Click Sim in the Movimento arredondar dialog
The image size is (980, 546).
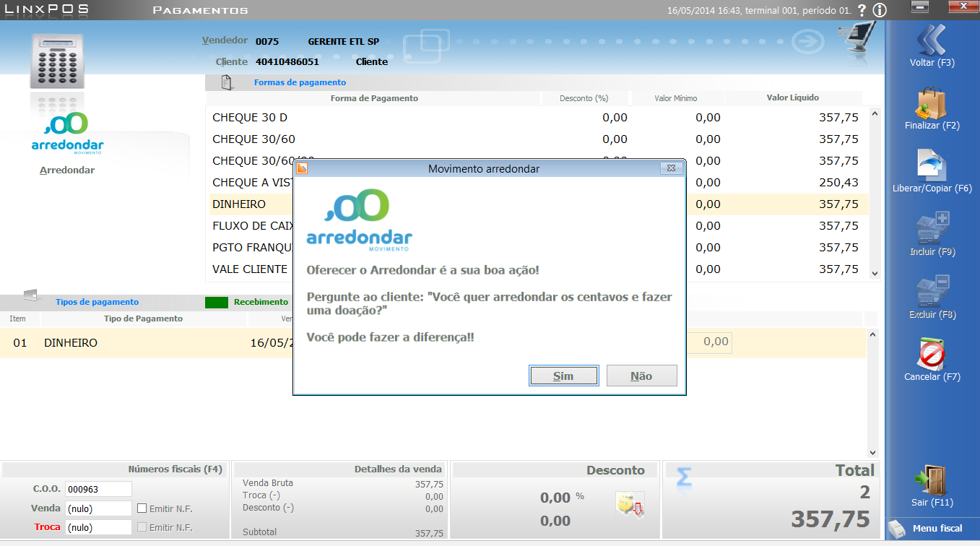pyautogui.click(x=563, y=376)
